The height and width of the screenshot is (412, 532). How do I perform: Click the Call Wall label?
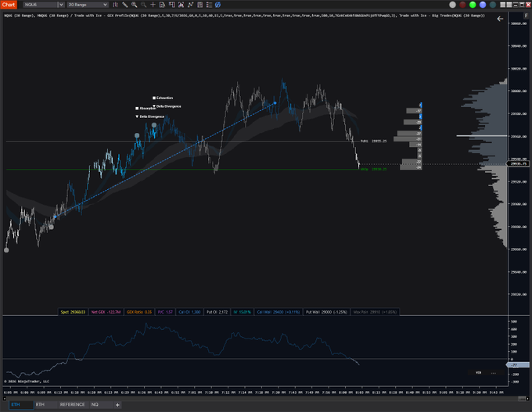(279, 312)
